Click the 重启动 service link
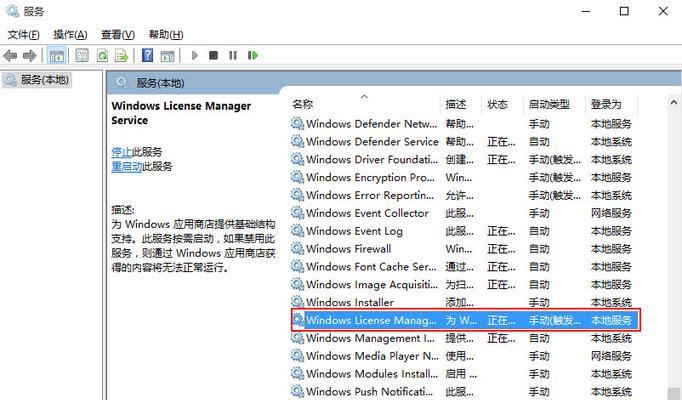The height and width of the screenshot is (400, 682). 127,166
